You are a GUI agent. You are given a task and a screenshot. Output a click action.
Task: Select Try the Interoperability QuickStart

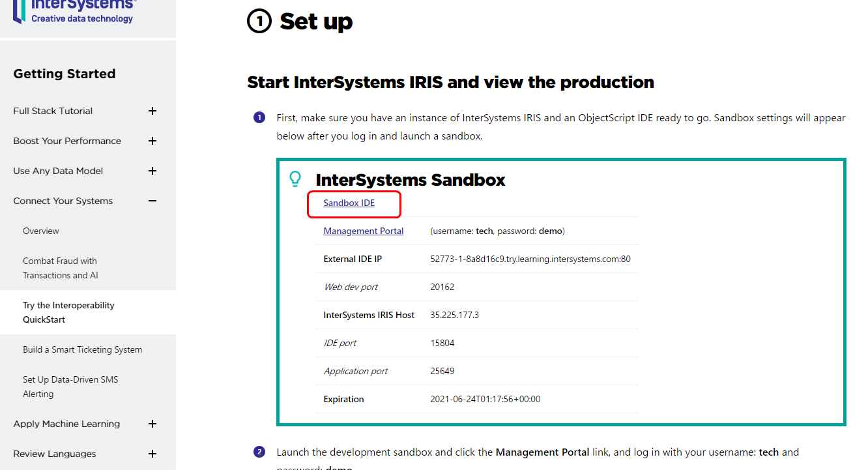click(x=68, y=312)
